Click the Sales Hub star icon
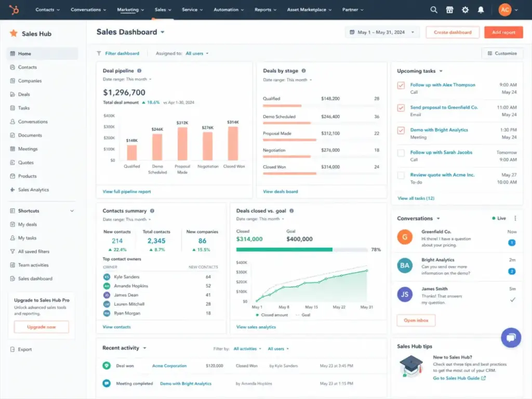Screen dimensions: 532x399 coord(14,33)
